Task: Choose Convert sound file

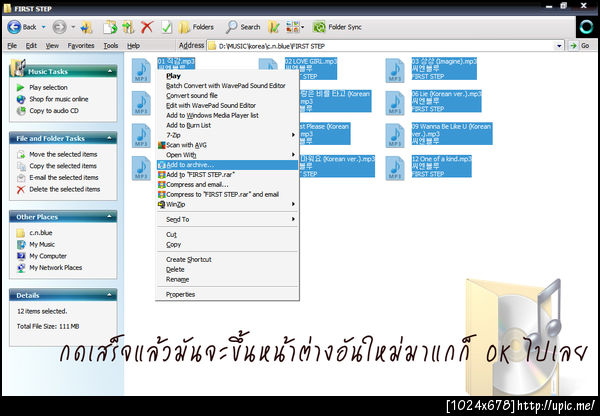Action: tap(227, 96)
